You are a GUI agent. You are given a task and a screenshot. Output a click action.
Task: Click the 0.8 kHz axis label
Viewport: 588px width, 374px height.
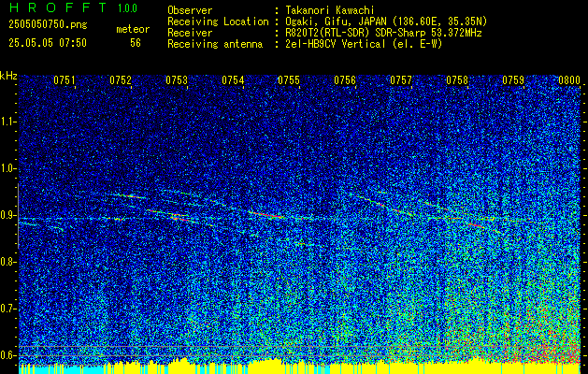tap(8, 262)
